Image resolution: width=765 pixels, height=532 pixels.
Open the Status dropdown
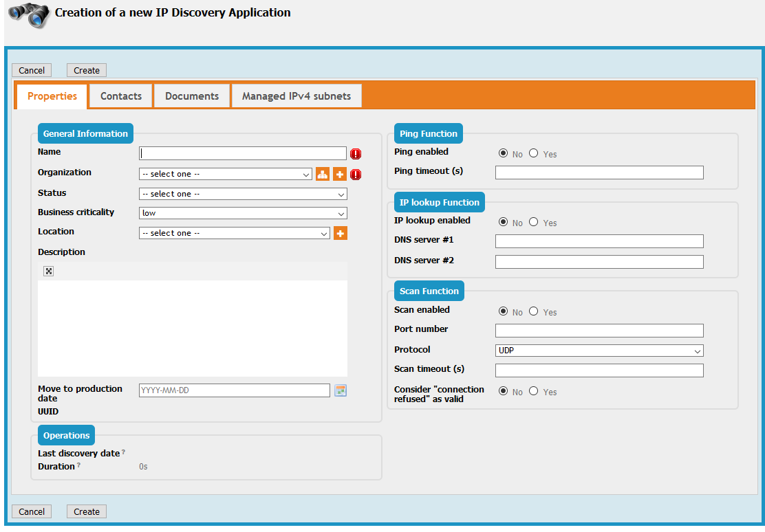(243, 195)
